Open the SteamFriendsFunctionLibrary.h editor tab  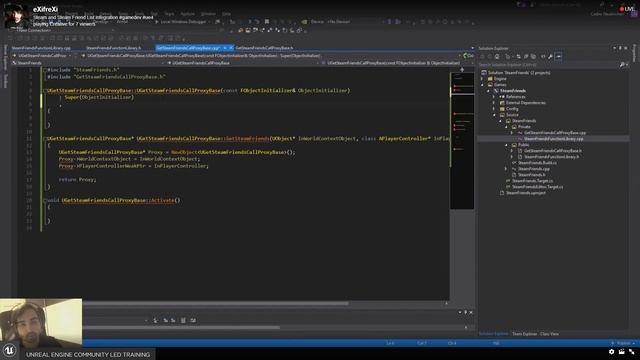[x=113, y=48]
